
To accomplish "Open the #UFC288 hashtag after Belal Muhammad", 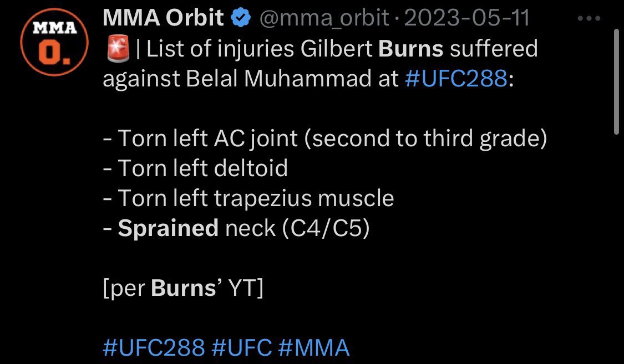I will coord(456,78).
